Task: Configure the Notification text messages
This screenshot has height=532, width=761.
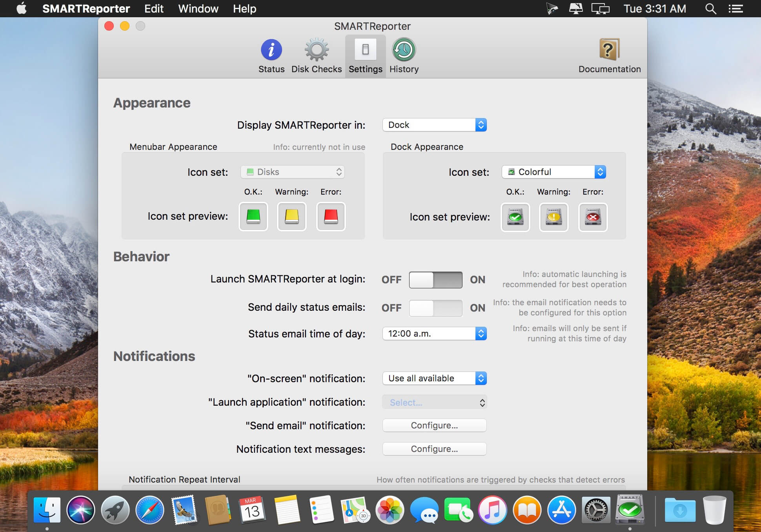Action: coord(435,449)
